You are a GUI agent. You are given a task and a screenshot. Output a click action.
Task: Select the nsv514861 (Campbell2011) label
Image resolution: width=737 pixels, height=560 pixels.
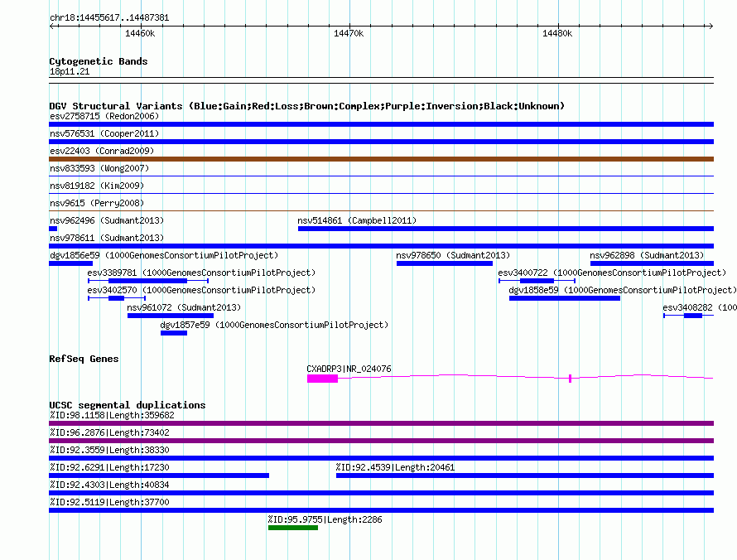[x=357, y=220]
